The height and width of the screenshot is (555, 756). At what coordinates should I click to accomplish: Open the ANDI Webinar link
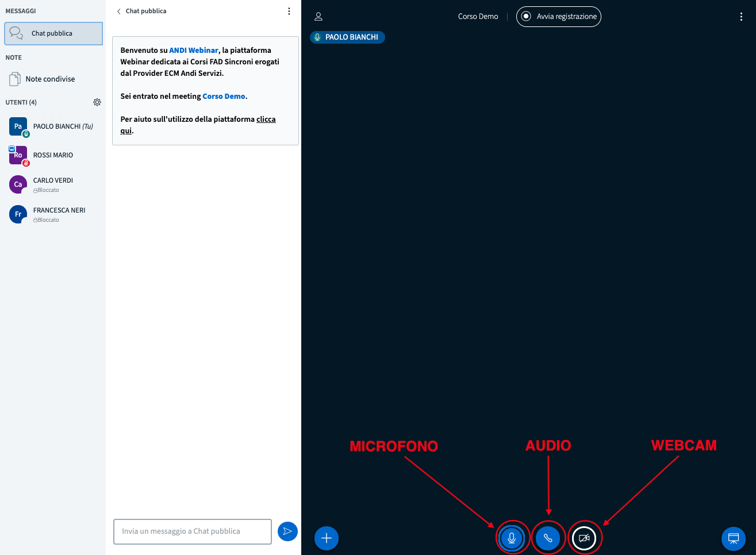coord(194,51)
